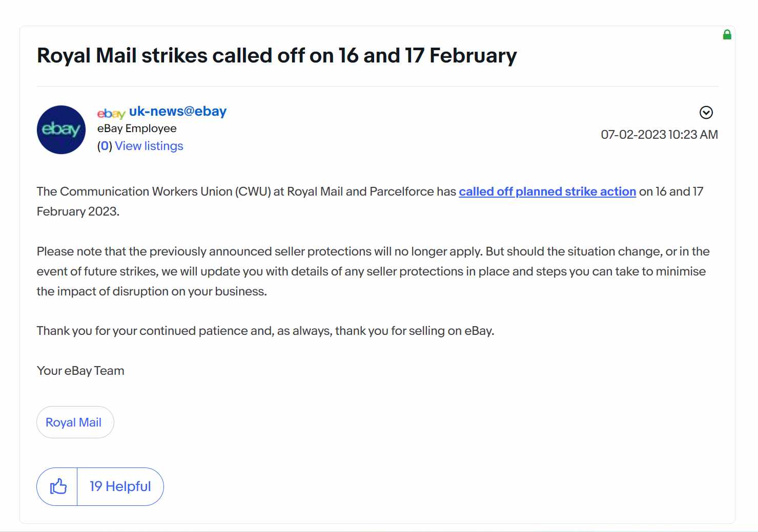Click the thank you for selling sentence
758x532 pixels.
[x=265, y=331]
